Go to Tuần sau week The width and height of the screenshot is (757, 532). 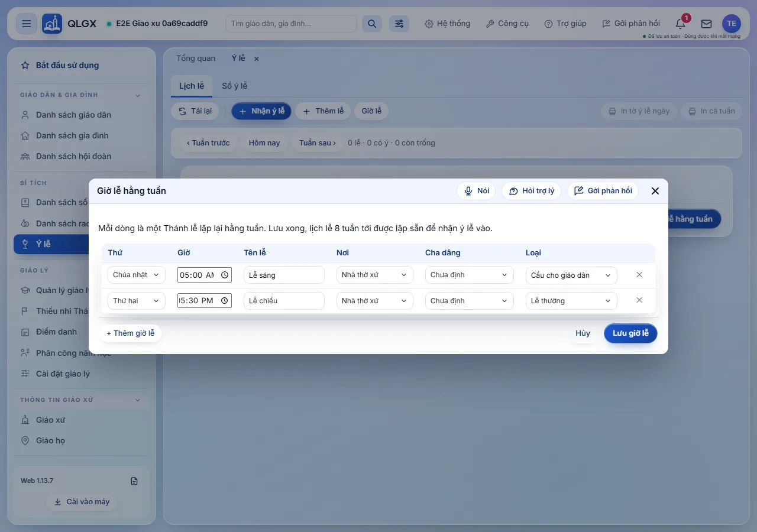click(x=318, y=143)
